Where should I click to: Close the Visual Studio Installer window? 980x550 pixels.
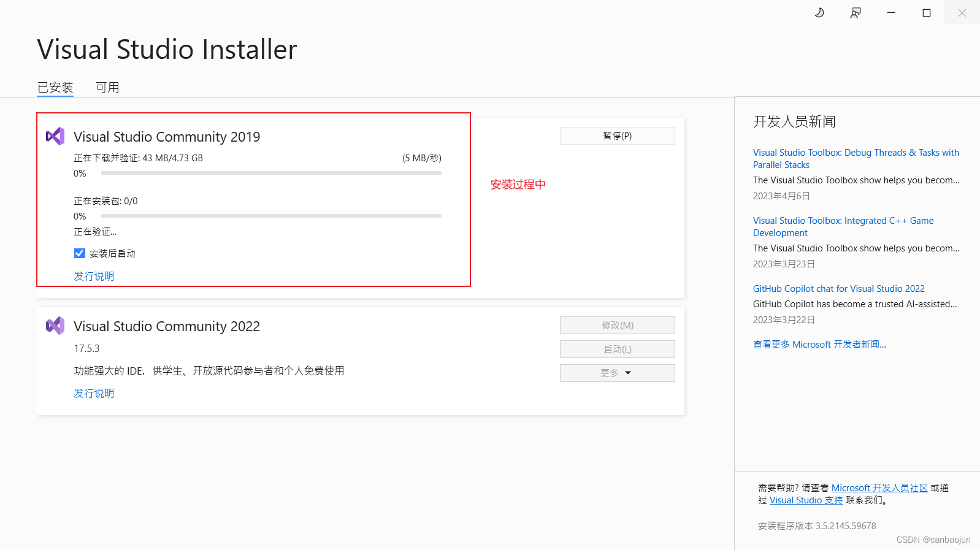click(962, 12)
